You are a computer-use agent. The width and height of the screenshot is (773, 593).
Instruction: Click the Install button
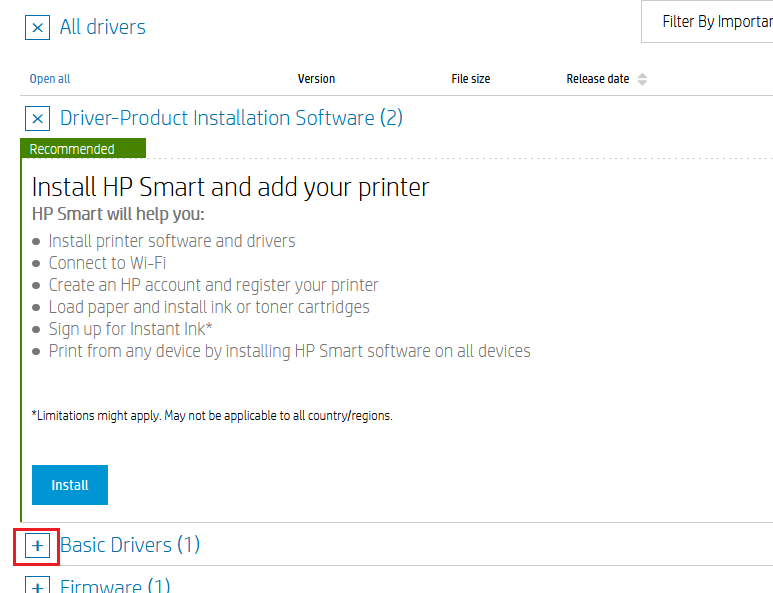point(70,485)
